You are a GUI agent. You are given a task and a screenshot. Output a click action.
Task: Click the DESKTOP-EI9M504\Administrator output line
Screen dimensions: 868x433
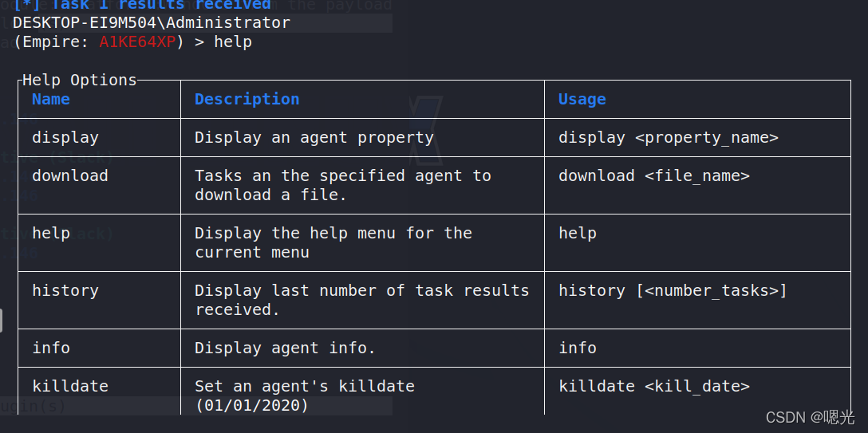(152, 23)
